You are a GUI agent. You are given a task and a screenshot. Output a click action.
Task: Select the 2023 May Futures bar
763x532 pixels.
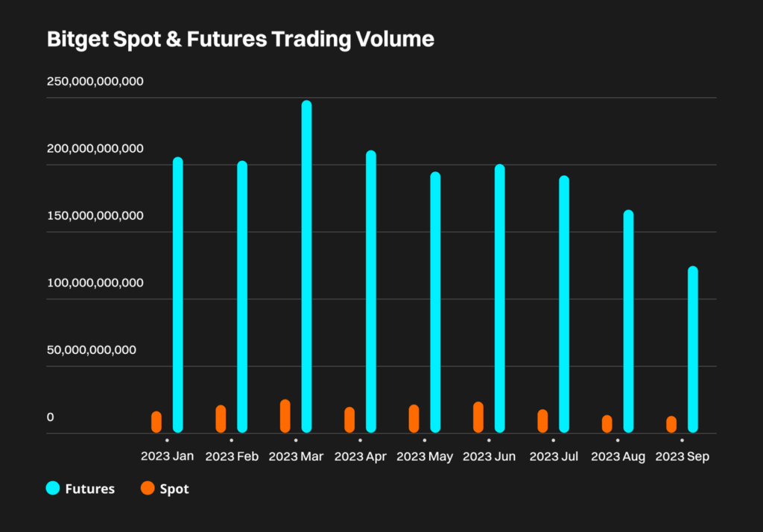pyautogui.click(x=435, y=302)
